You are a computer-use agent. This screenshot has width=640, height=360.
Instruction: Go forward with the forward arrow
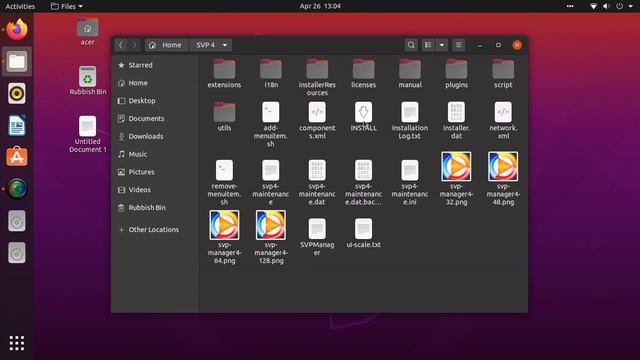(134, 45)
